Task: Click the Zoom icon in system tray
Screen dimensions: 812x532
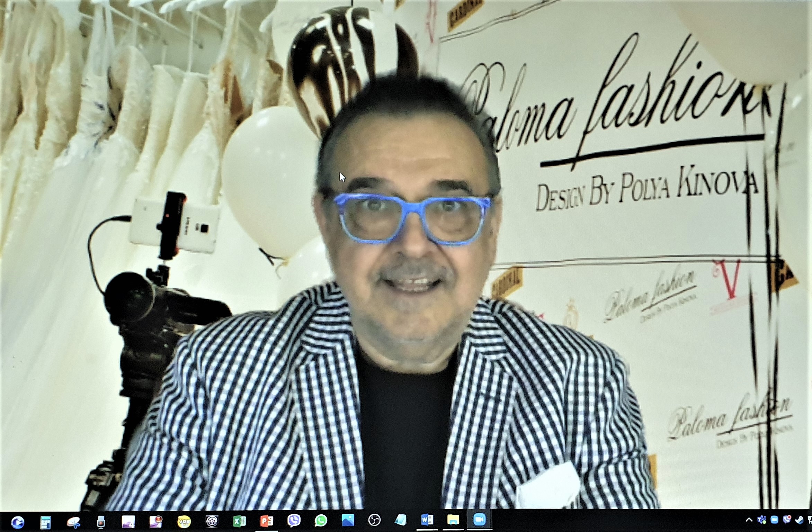Action: pos(775,520)
